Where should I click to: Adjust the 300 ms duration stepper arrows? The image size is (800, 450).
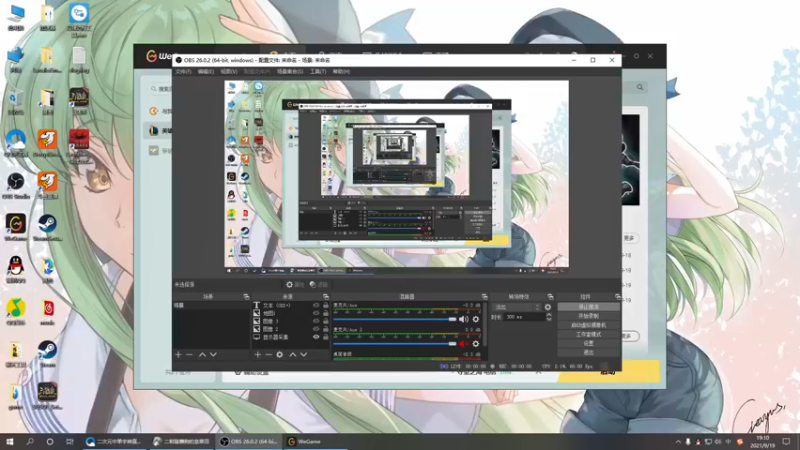(x=548, y=317)
